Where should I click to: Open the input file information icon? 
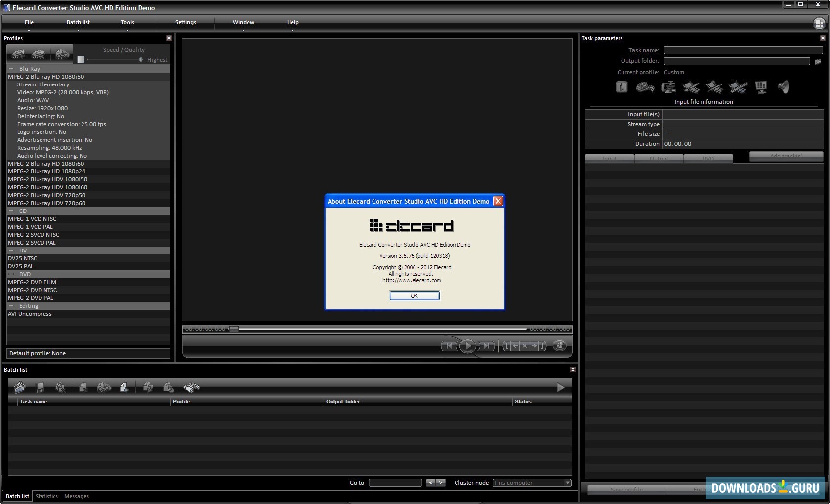tap(622, 87)
